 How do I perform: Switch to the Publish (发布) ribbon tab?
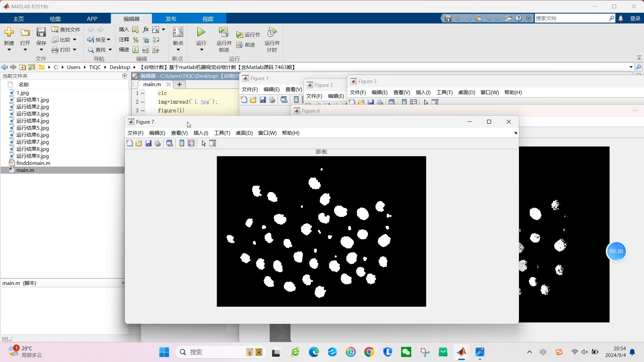point(171,19)
